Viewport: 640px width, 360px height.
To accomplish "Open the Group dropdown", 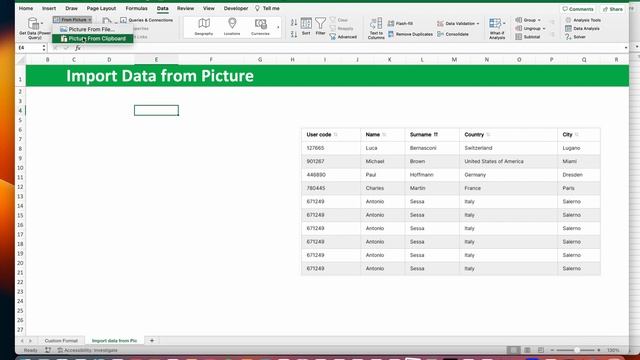I will [528, 20].
